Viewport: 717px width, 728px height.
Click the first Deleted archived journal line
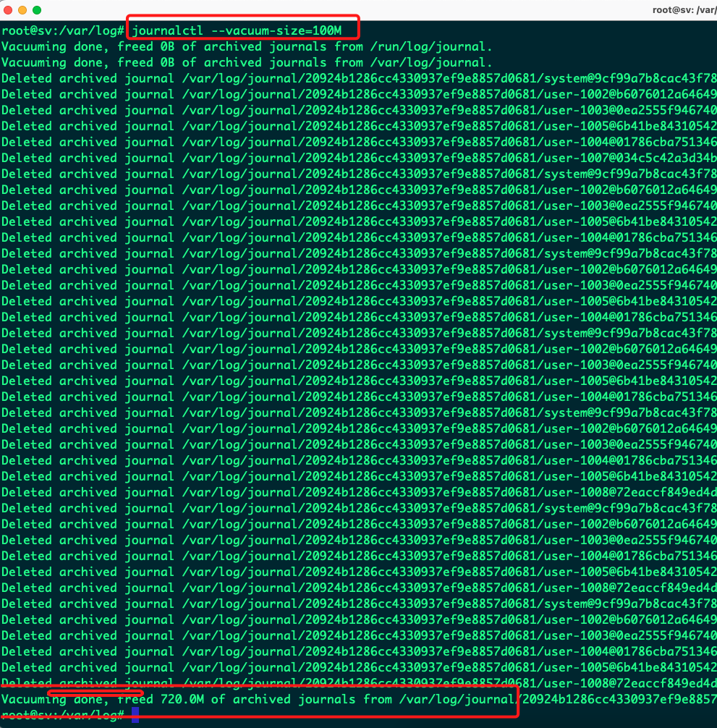coord(358,78)
